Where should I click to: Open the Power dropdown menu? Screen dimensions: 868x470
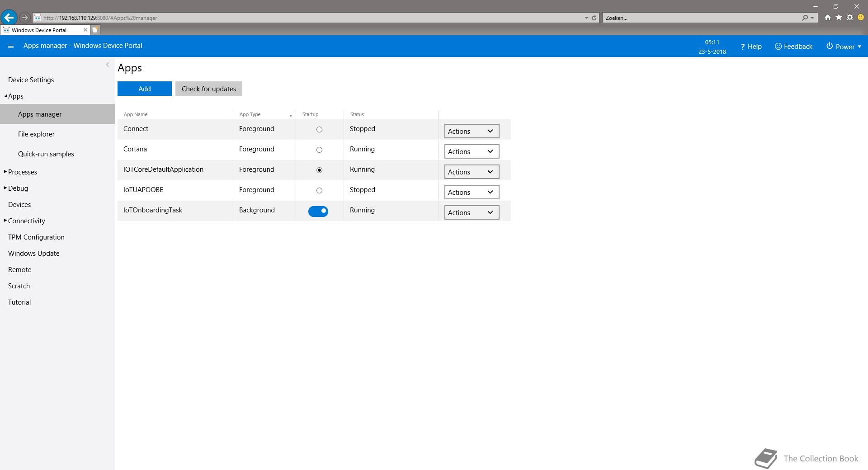pyautogui.click(x=844, y=47)
